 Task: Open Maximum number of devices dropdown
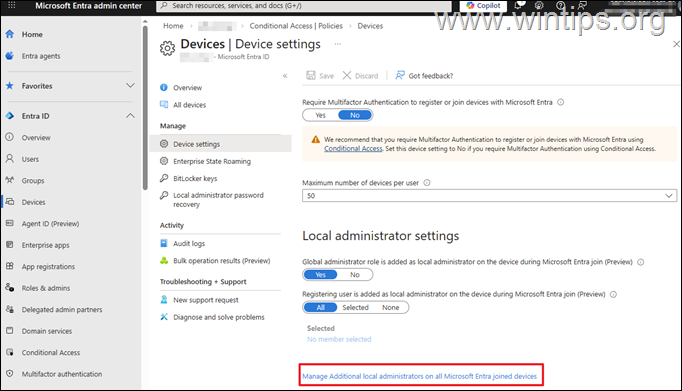coord(489,196)
